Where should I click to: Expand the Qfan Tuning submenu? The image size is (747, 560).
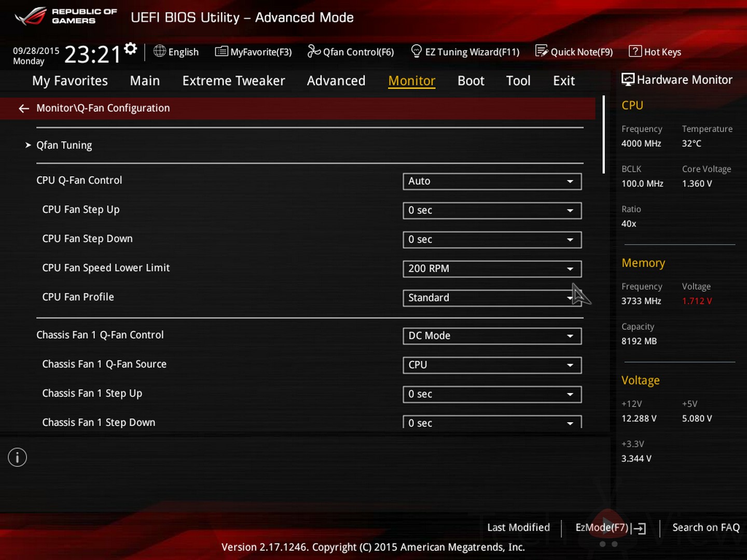[x=64, y=145]
